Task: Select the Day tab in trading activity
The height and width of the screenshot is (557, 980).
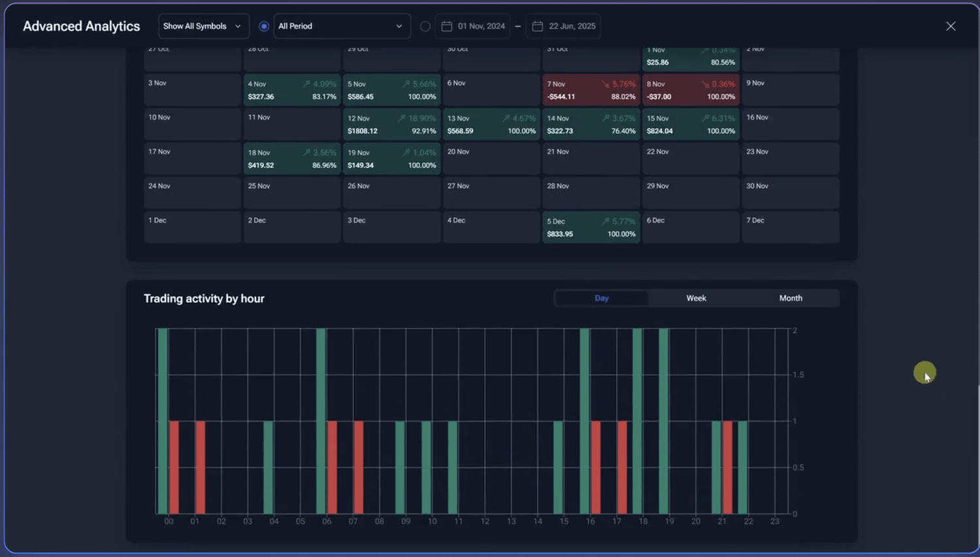Action: (x=602, y=298)
